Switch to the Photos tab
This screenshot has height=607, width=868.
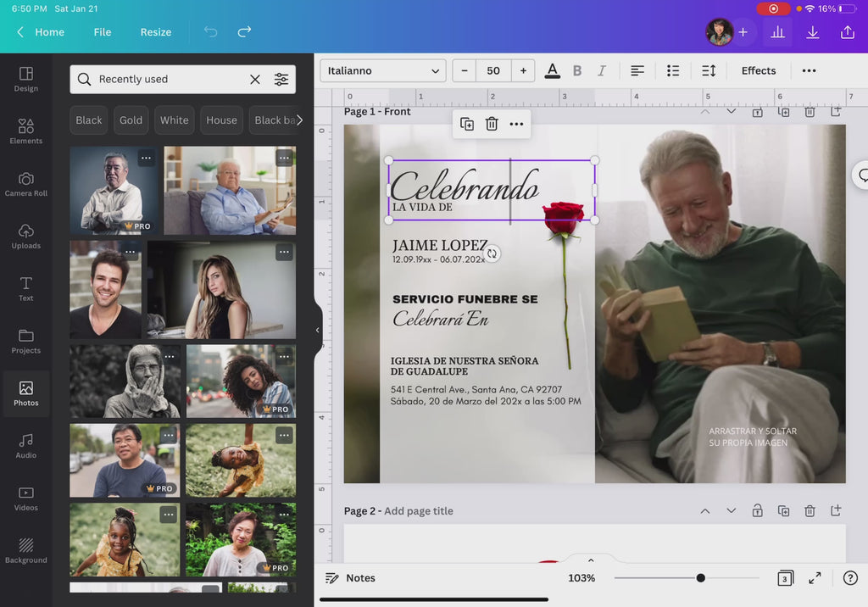click(26, 393)
